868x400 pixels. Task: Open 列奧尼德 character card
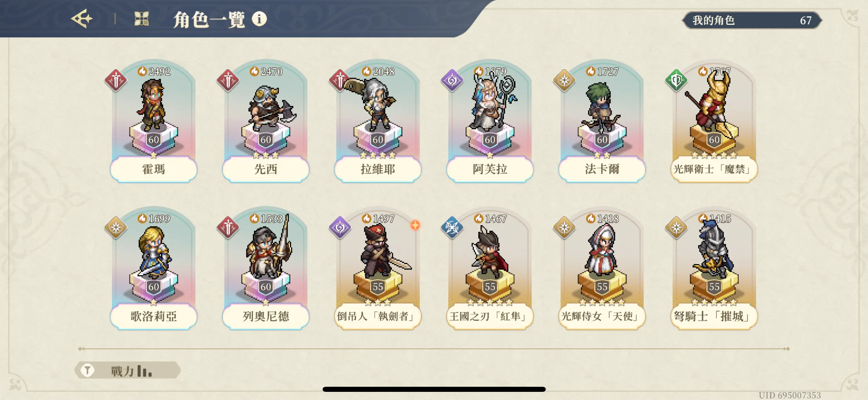(266, 269)
